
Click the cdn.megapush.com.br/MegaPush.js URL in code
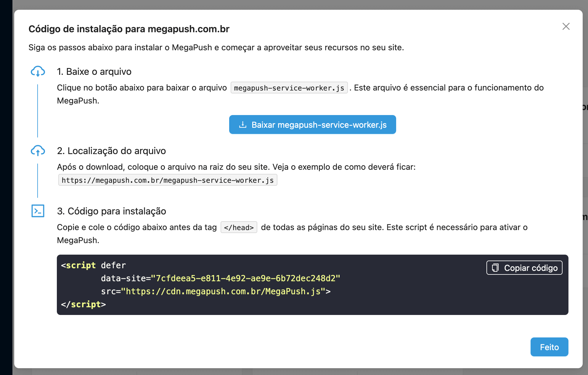(x=225, y=291)
